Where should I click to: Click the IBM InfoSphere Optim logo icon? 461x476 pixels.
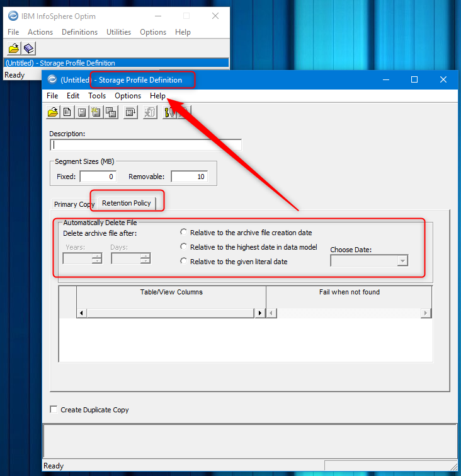(13, 16)
